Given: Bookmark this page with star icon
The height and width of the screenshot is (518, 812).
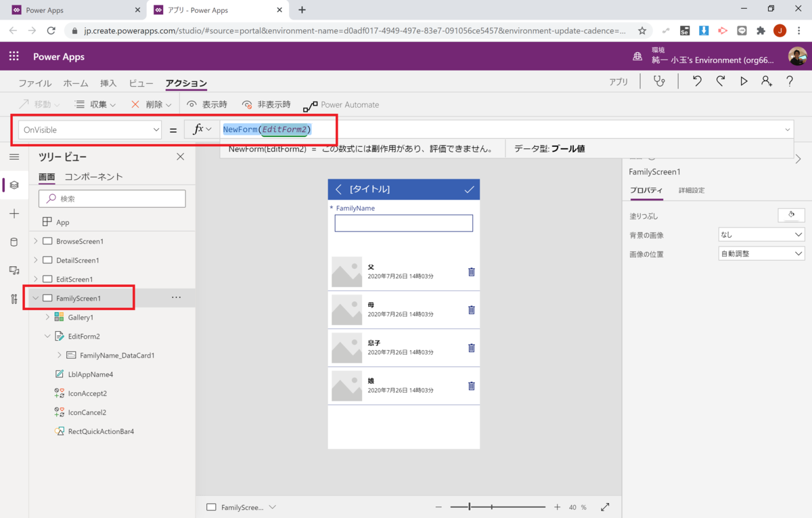Looking at the screenshot, I should (x=641, y=30).
